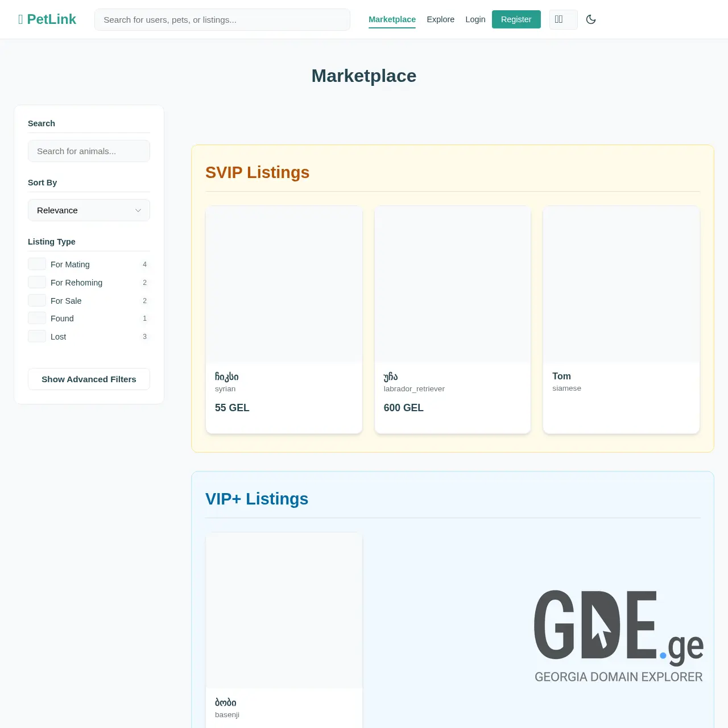The width and height of the screenshot is (728, 728).
Task: View the უჩა labrador listing image
Action: point(452,284)
